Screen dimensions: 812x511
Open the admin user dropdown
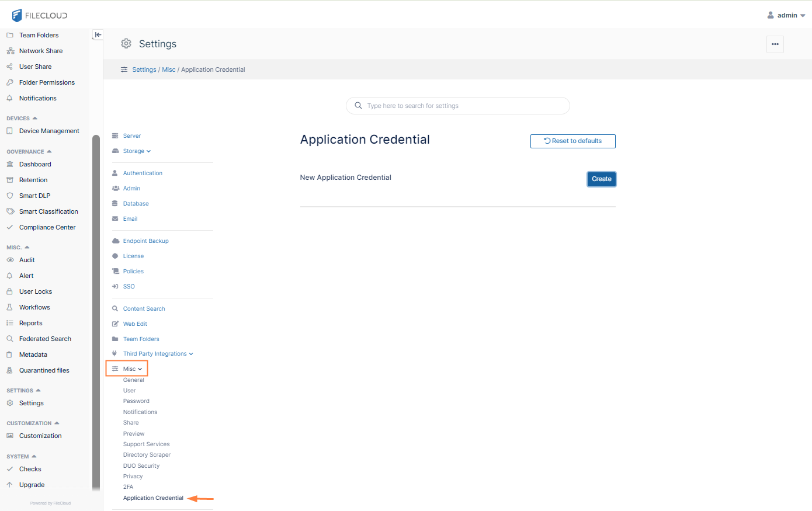click(786, 15)
